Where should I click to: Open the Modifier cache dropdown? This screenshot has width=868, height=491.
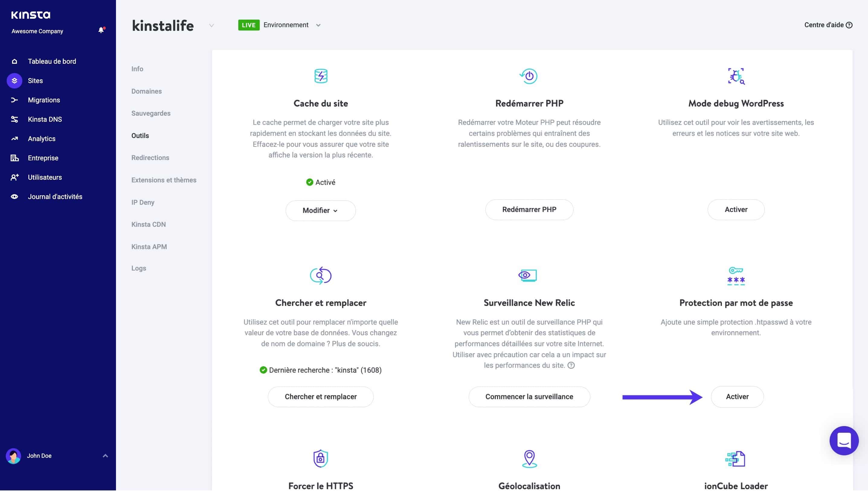(320, 210)
